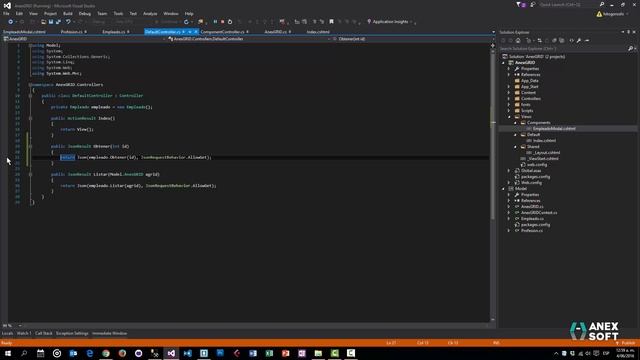
Task: Switch to the Empleado.cs editor tab
Action: click(x=113, y=32)
